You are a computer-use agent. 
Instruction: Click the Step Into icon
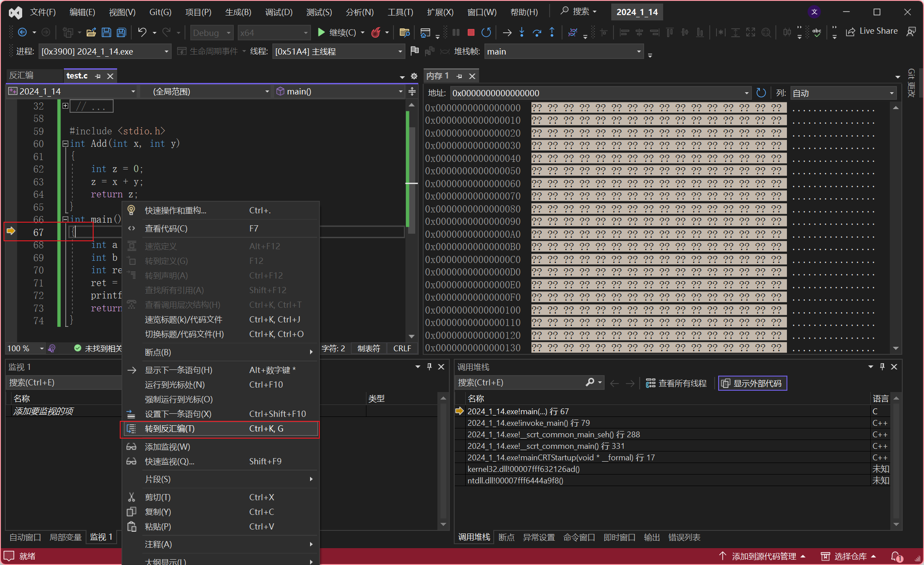522,32
